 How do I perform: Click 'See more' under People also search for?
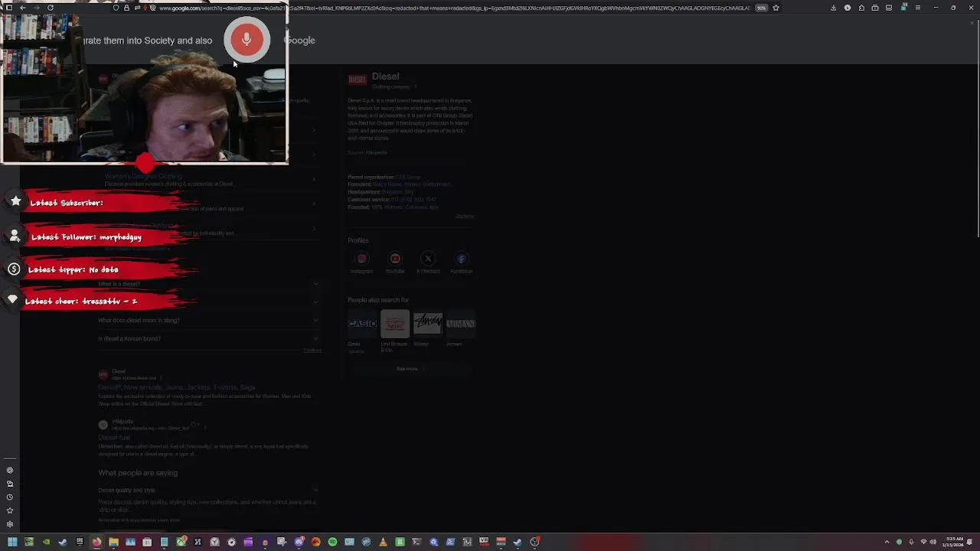[410, 369]
